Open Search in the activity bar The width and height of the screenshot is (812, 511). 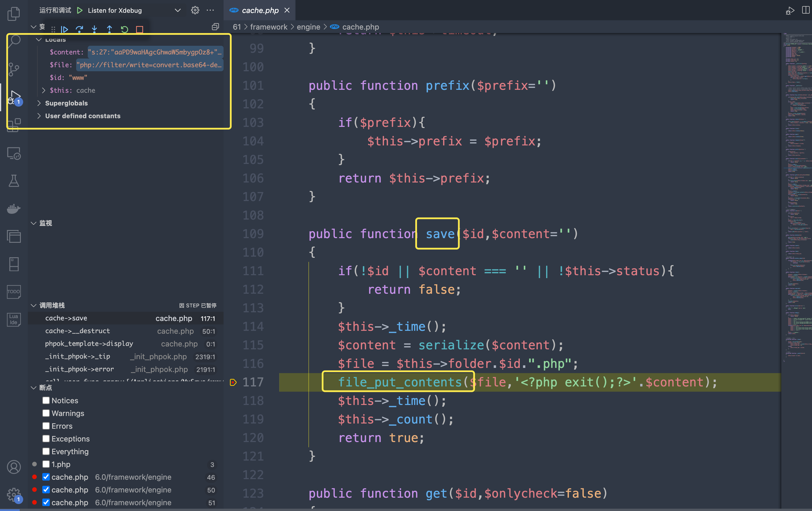point(14,41)
